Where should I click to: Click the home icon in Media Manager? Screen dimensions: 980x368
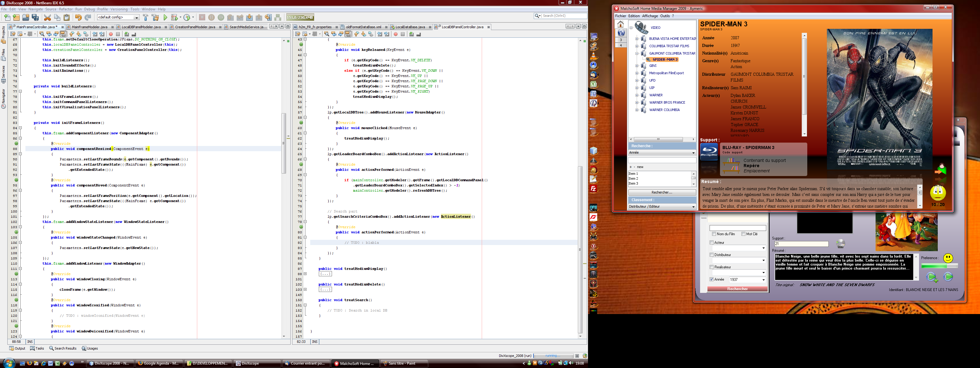point(620,25)
